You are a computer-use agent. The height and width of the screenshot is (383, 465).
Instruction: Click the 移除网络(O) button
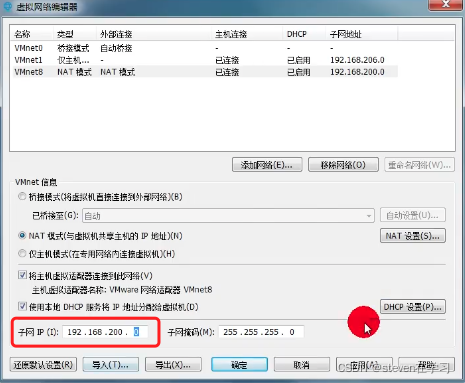coord(343,165)
